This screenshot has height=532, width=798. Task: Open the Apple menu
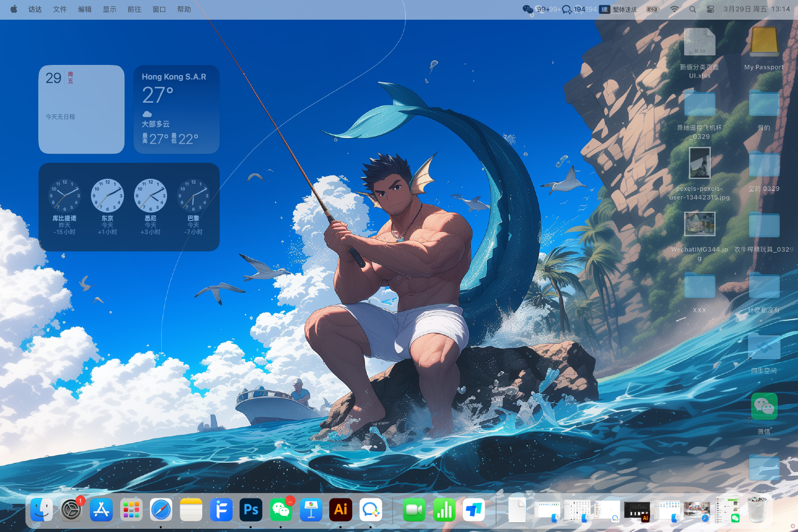point(14,9)
